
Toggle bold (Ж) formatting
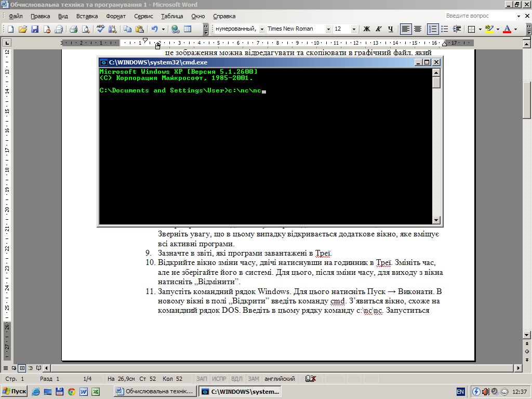point(367,29)
